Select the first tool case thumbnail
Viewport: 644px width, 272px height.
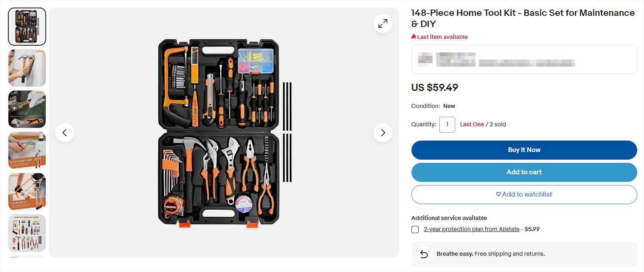27,26
